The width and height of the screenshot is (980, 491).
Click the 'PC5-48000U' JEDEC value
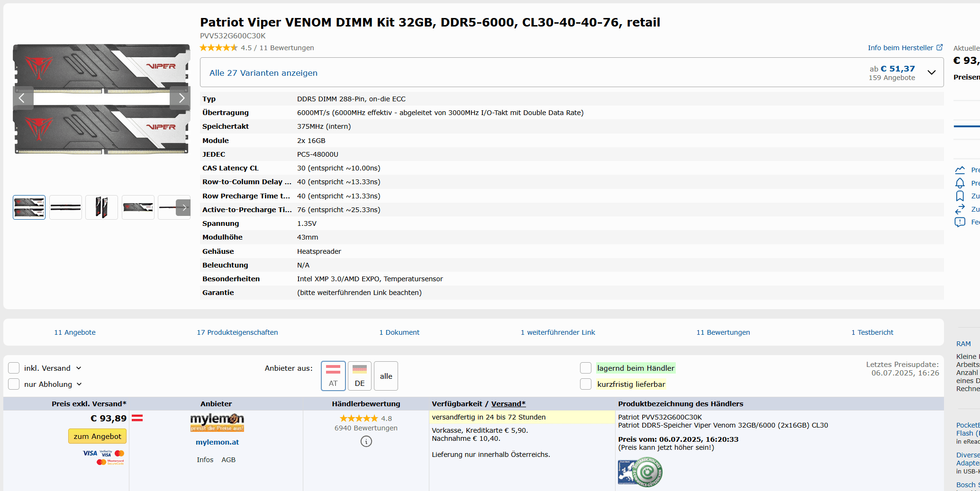coord(318,154)
